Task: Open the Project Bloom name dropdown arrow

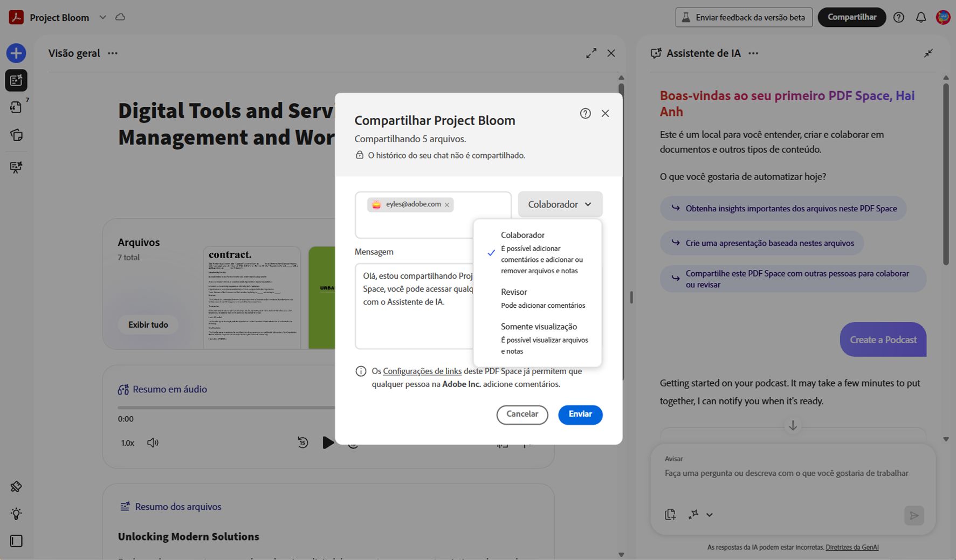Action: pyautogui.click(x=102, y=17)
